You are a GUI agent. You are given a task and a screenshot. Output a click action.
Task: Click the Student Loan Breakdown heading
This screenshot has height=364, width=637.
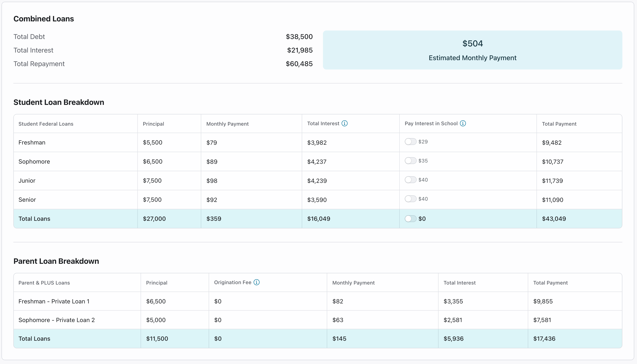click(x=59, y=102)
